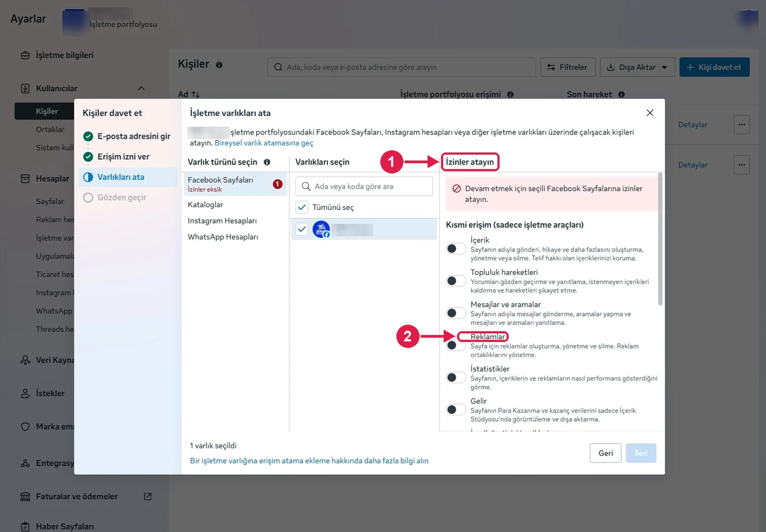Screen dimensions: 766x532
Task: Turn on the Gelir permission toggle
Action: coord(456,410)
